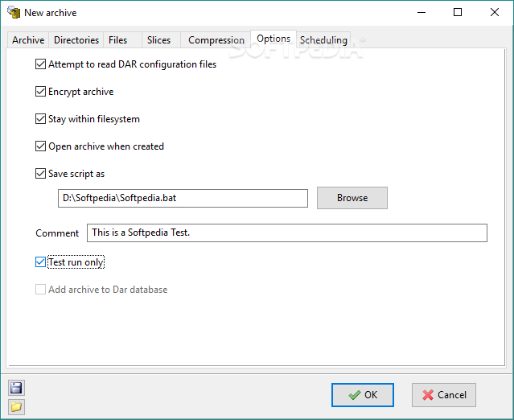514x420 pixels.
Task: Click the New archive window app icon
Action: (14, 12)
